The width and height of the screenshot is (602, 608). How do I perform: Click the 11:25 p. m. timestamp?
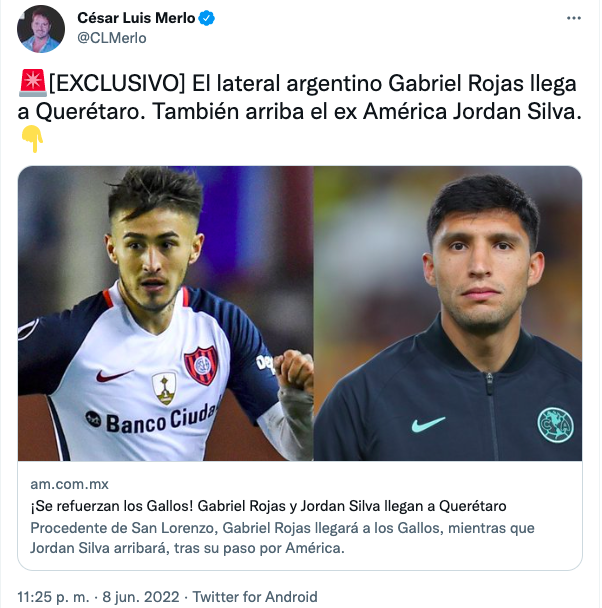pyautogui.click(x=53, y=596)
